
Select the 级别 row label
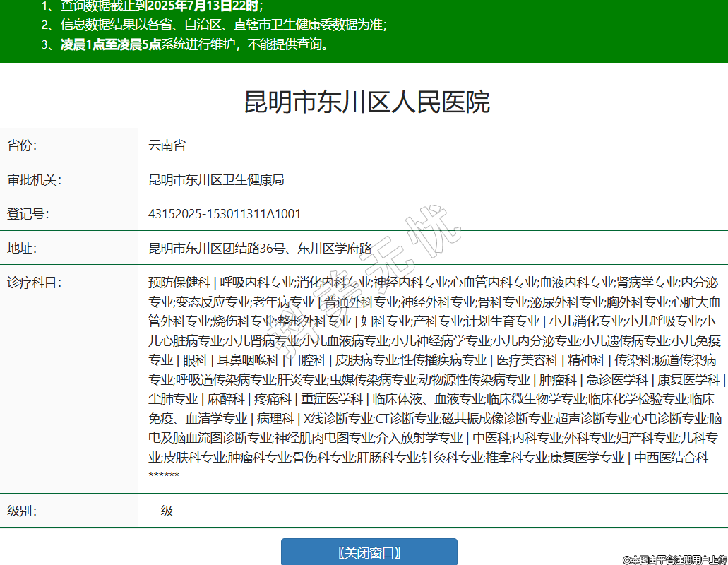[x=22, y=511]
